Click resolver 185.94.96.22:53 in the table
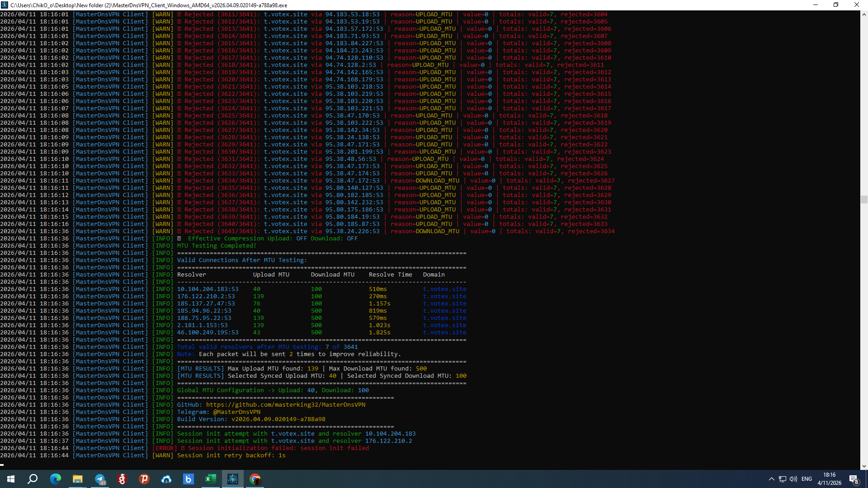 pyautogui.click(x=204, y=311)
